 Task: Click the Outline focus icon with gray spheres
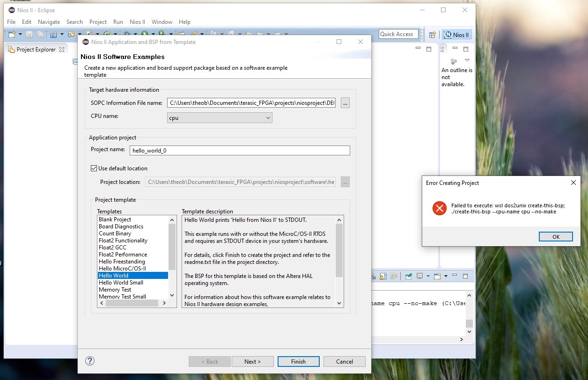click(454, 61)
